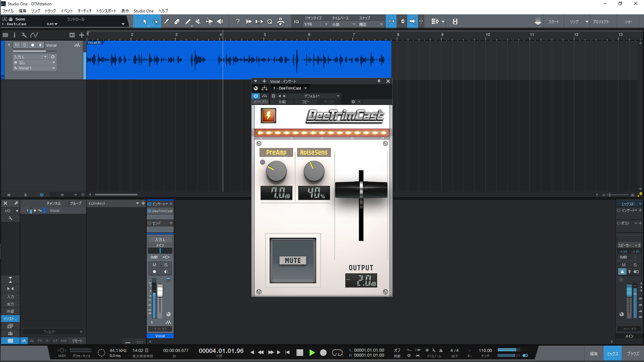Screen dimensions: 644x362
Task: Click the DeeTrimCast insert slot in mixer
Action: [160, 211]
